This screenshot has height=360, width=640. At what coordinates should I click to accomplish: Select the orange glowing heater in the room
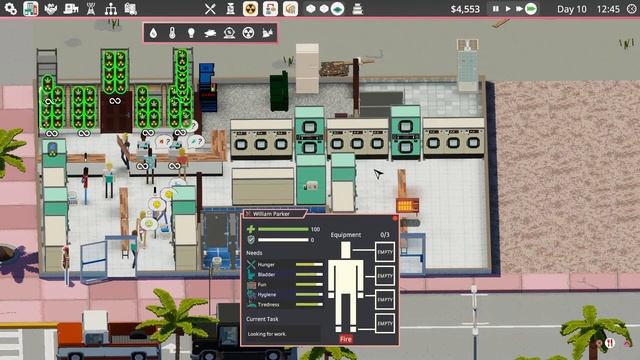(x=407, y=205)
